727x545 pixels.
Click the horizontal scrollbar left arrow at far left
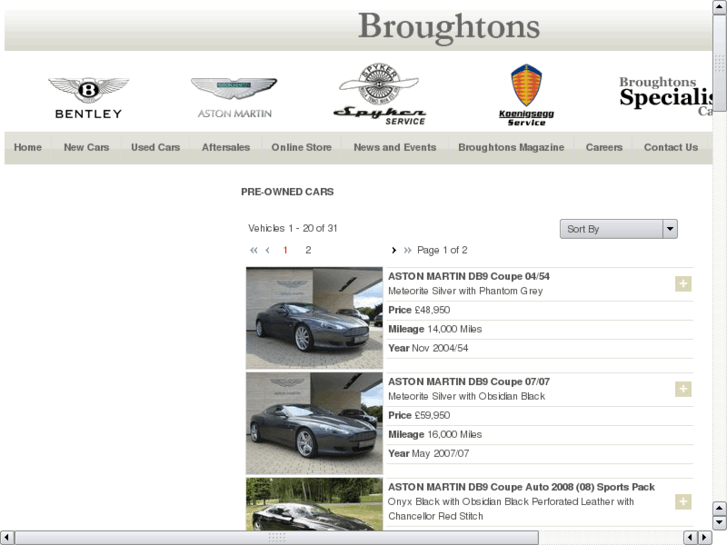coord(7,538)
